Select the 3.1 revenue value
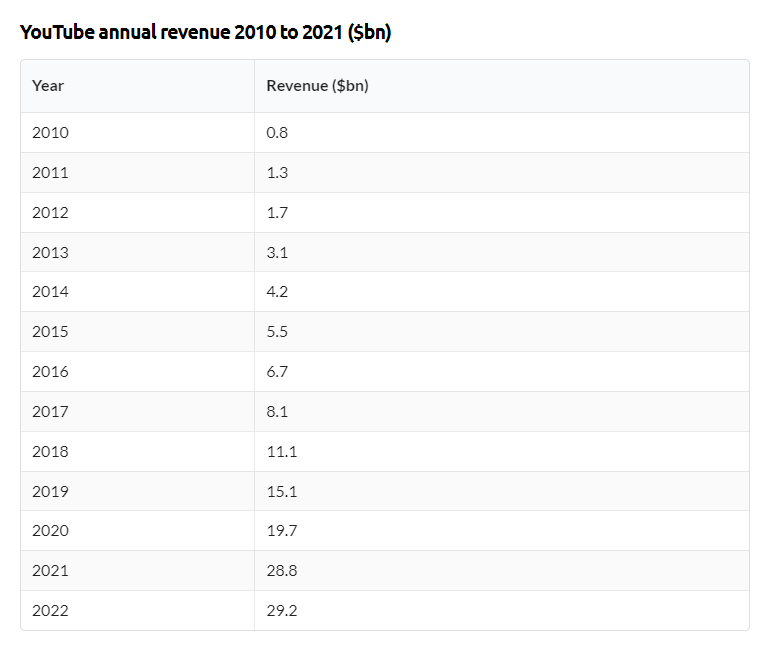The image size is (769, 652). point(277,252)
